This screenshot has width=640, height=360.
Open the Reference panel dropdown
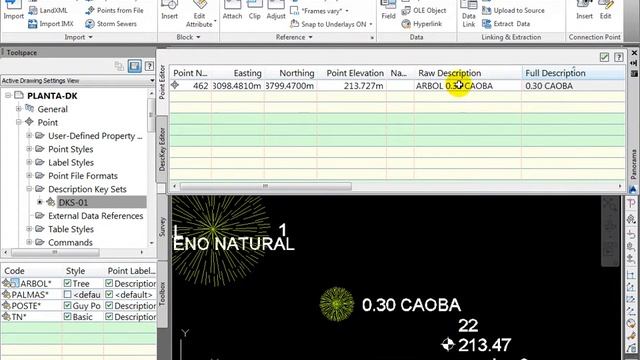(x=294, y=37)
